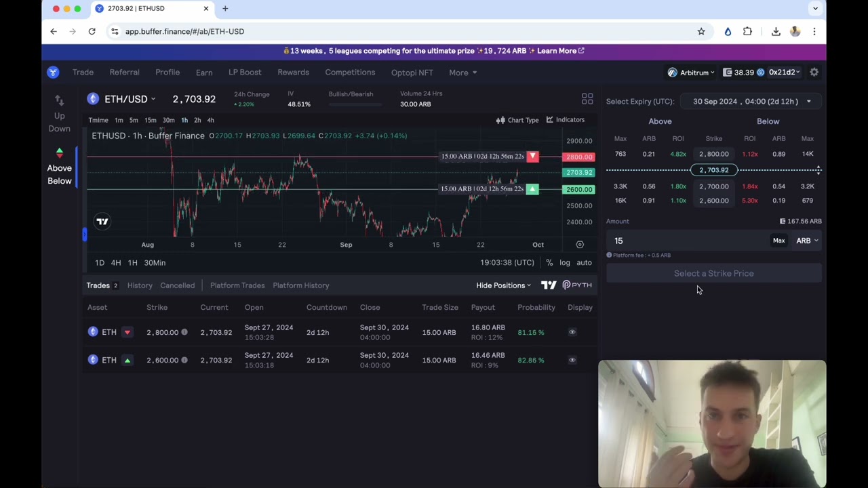Click info icon next to 2,800.00 strike

[184, 332]
